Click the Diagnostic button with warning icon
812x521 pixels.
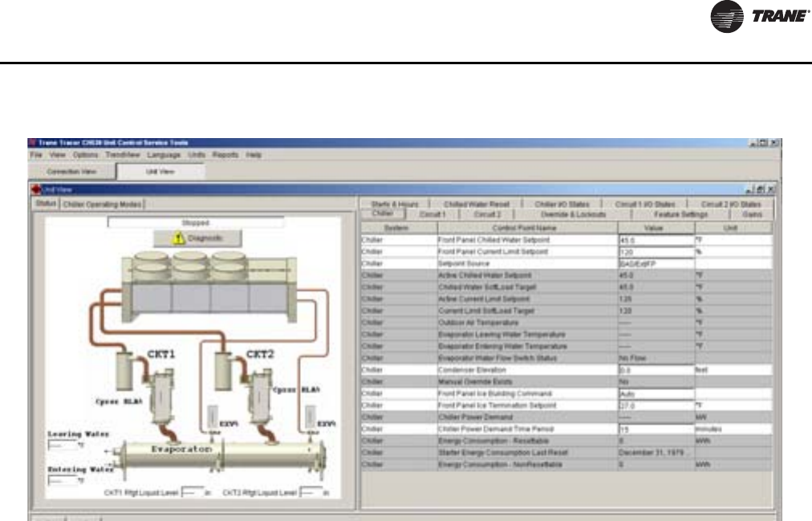(197, 238)
